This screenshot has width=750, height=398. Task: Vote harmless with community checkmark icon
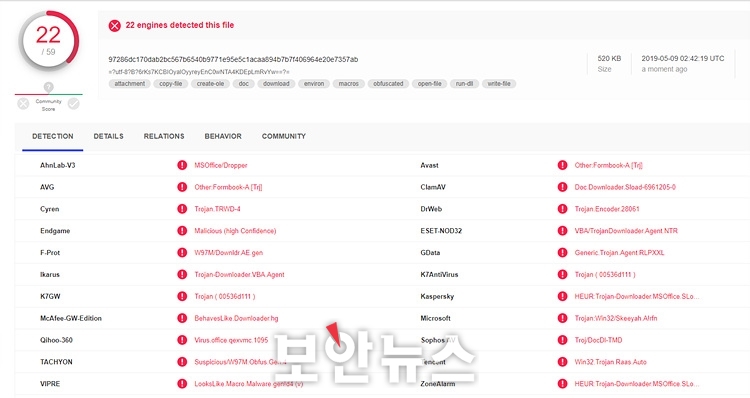tap(74, 104)
